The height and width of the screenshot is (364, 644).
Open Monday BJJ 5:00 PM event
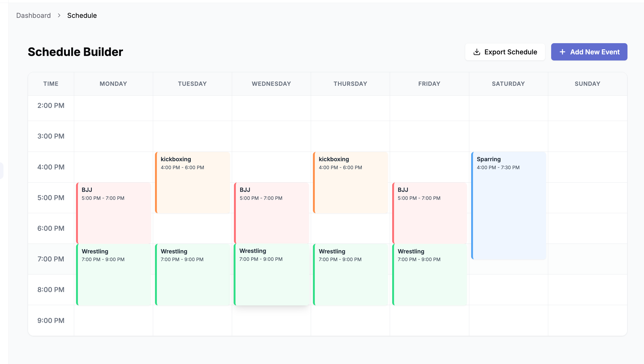[x=113, y=213]
